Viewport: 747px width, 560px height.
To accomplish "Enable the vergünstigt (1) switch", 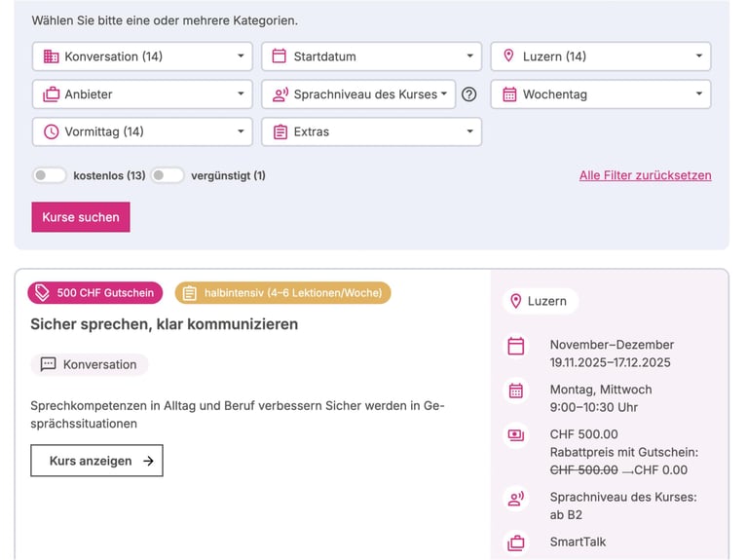I will (x=167, y=175).
